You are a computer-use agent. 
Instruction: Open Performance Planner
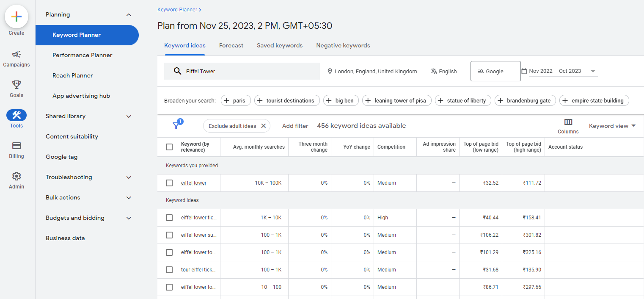point(83,55)
